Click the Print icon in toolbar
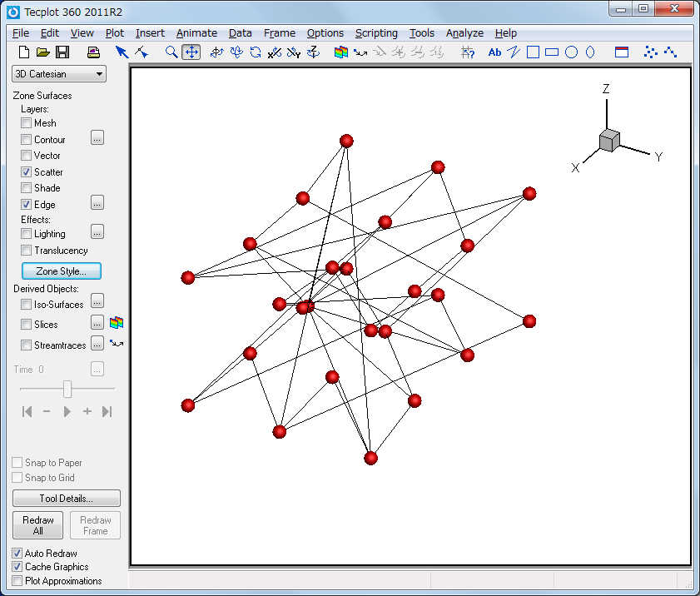This screenshot has width=700, height=596. click(93, 52)
